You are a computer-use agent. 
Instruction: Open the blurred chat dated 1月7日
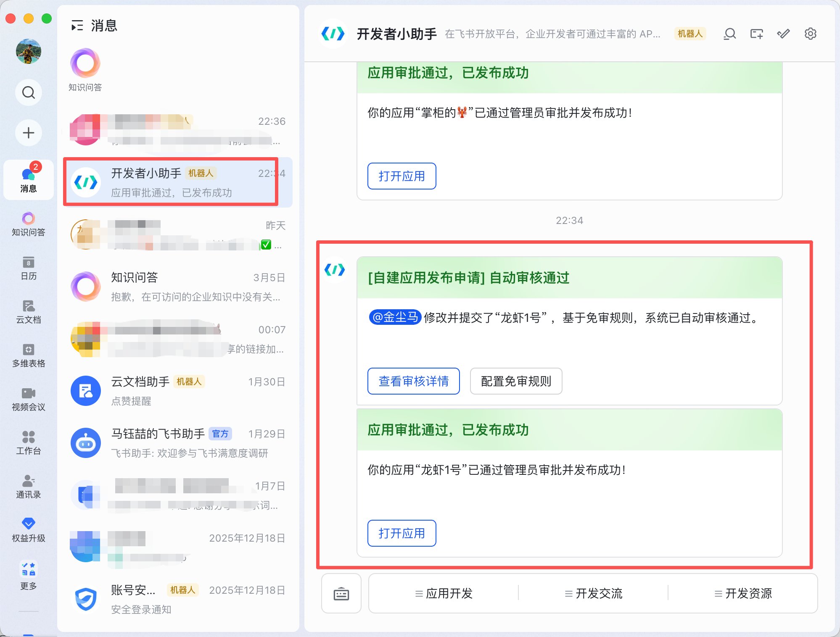(x=178, y=495)
